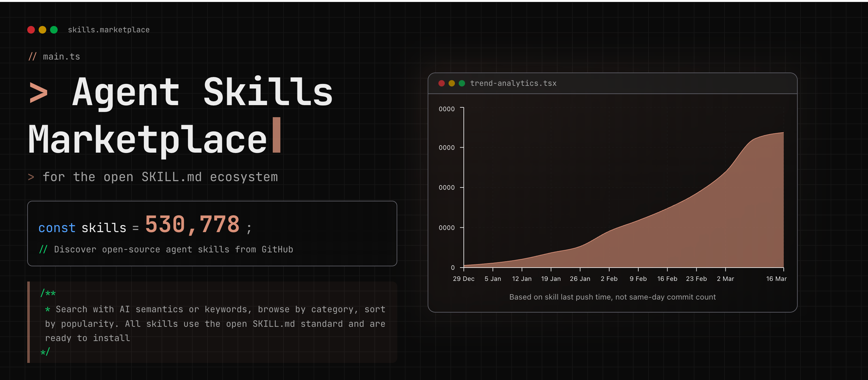The height and width of the screenshot is (380, 868).
Task: Select the trend-analytics.tsx tab title
Action: pyautogui.click(x=513, y=83)
